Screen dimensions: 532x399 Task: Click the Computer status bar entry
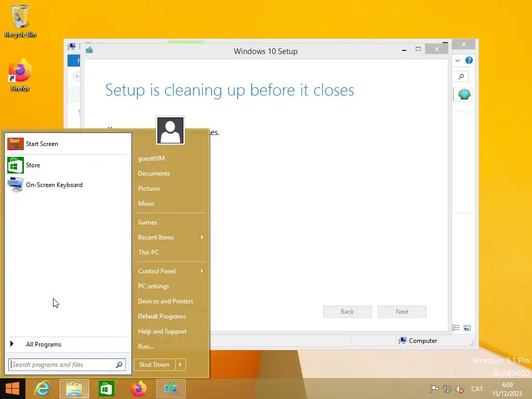pos(418,341)
